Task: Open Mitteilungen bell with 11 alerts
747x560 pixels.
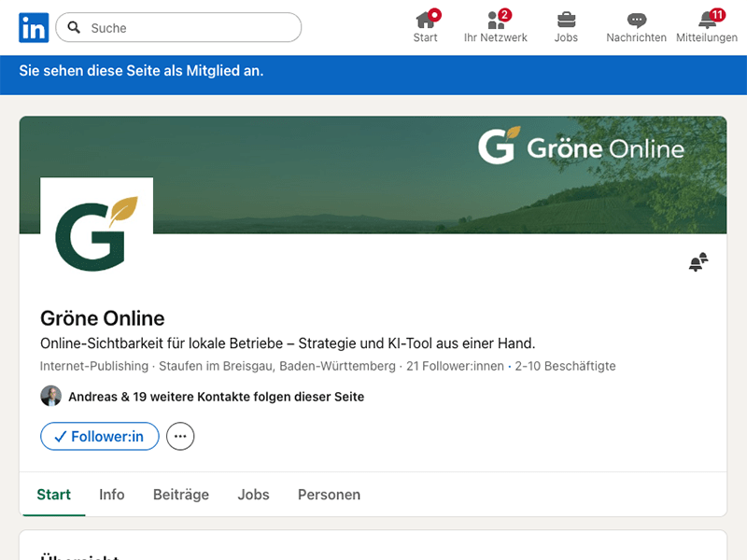Action: (707, 27)
